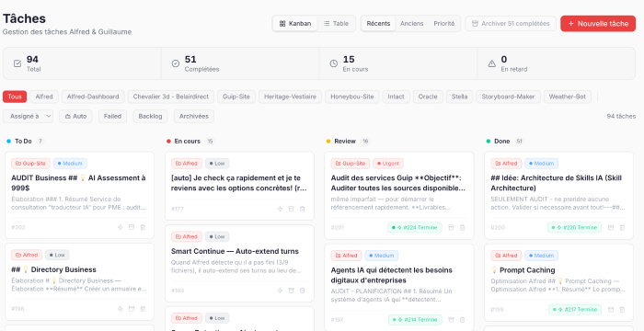The image size is (644, 331).
Task: Select the Tous project filter
Action: coord(15,97)
